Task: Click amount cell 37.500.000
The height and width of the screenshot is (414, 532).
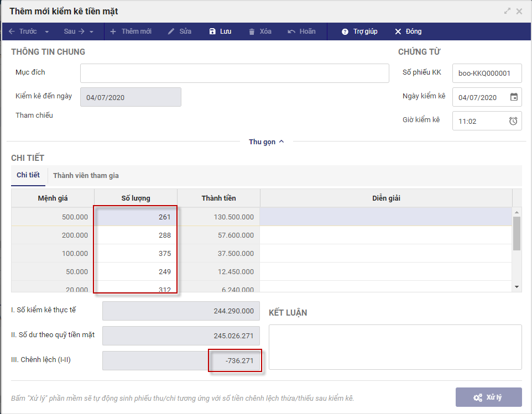Action: [x=218, y=253]
